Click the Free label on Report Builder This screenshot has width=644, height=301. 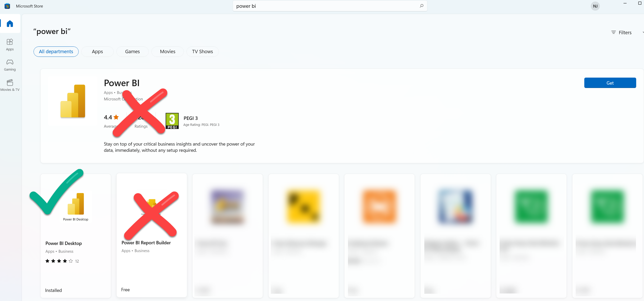coord(125,290)
